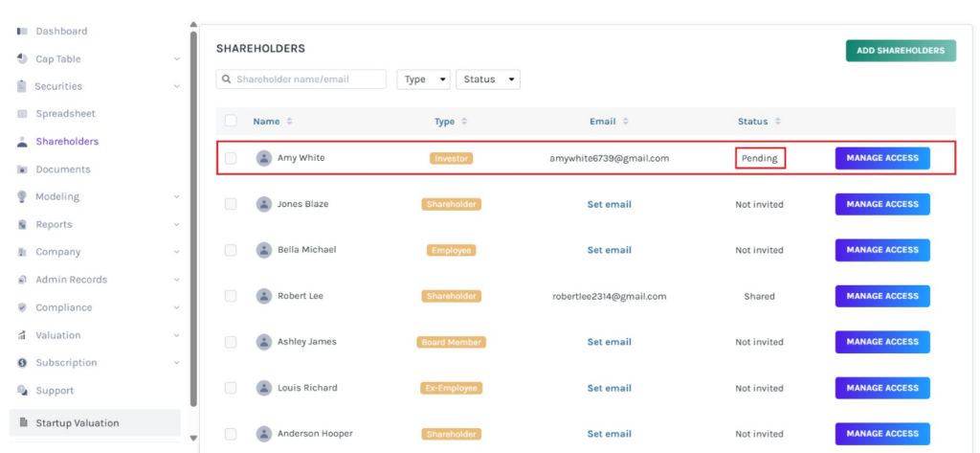Expand the Valuation chevron
The width and height of the screenshot is (980, 453).
pyautogui.click(x=177, y=335)
